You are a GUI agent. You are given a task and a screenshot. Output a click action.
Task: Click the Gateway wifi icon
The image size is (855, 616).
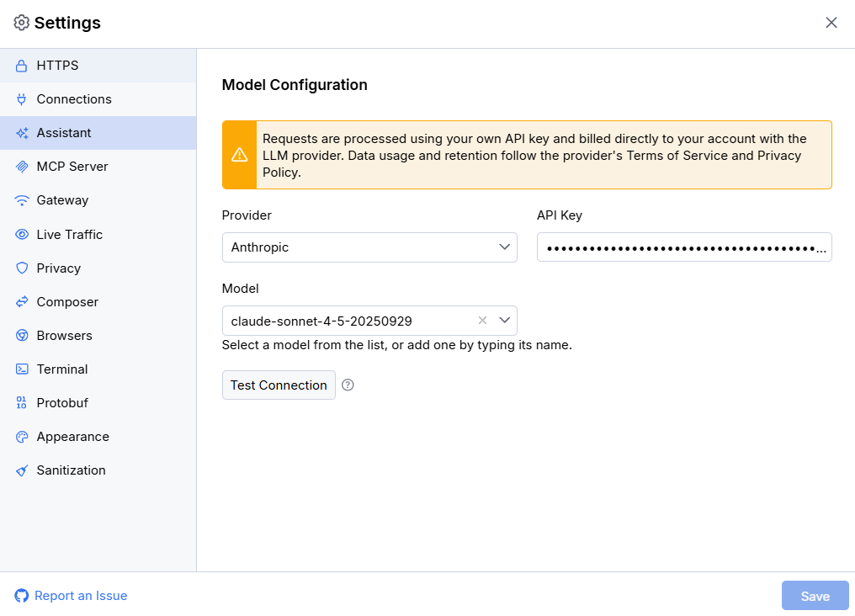pyautogui.click(x=21, y=199)
